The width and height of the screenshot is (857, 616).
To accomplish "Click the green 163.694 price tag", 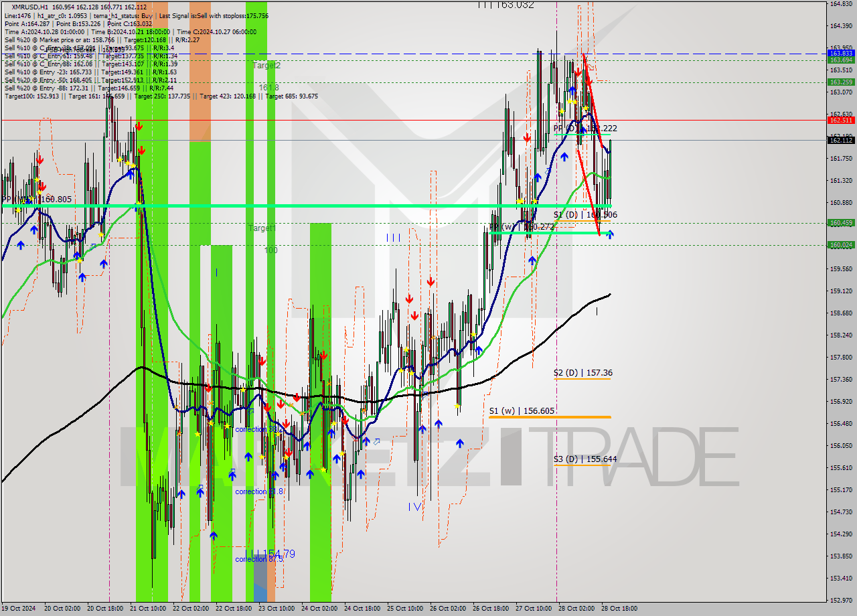I will pos(841,60).
